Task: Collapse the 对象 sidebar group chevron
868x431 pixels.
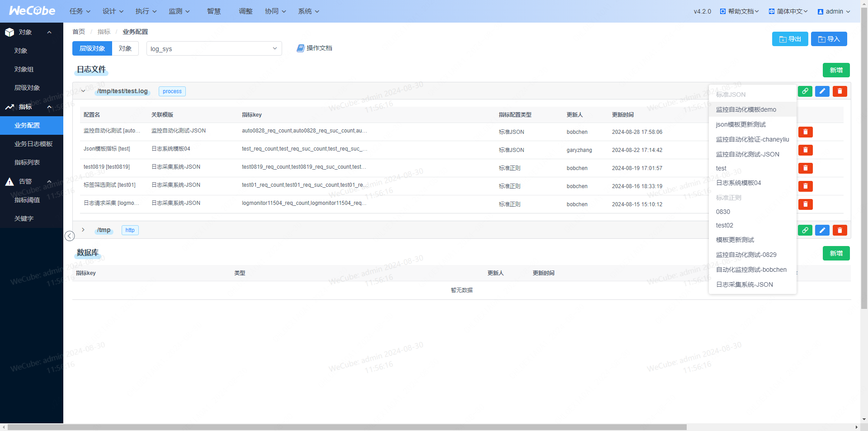Action: click(x=49, y=32)
